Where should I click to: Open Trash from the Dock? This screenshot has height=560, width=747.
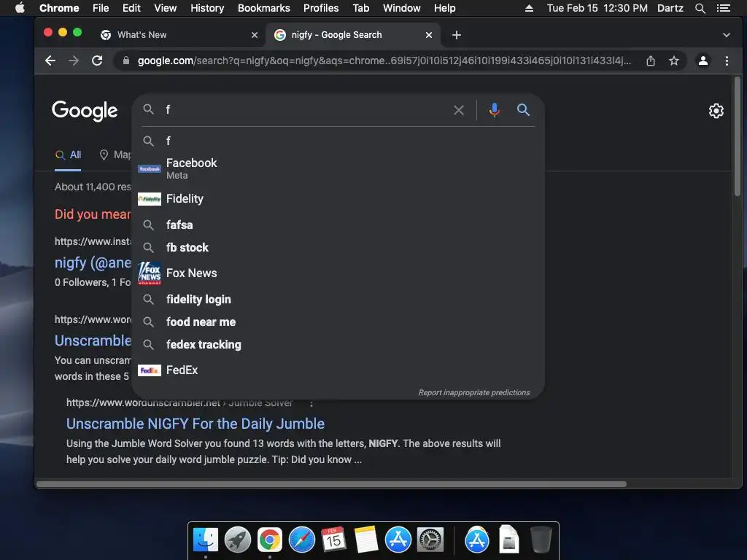(x=541, y=540)
